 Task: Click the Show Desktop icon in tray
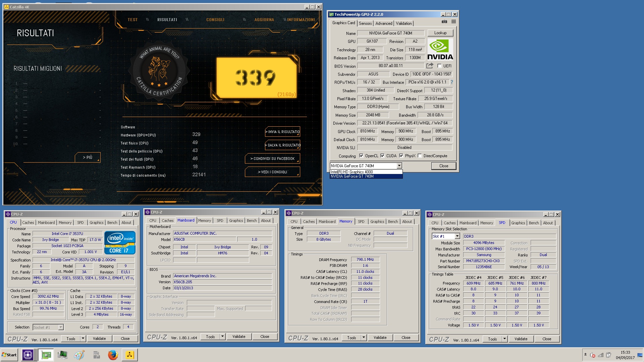pyautogui.click(x=640, y=355)
